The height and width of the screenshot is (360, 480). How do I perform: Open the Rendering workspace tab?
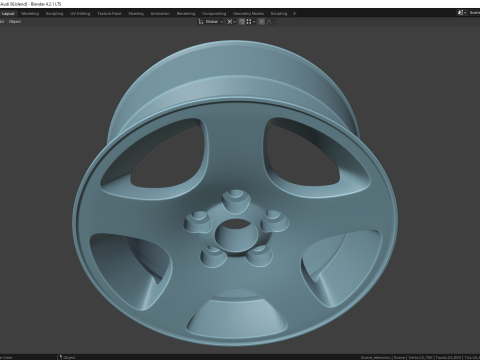[186, 14]
